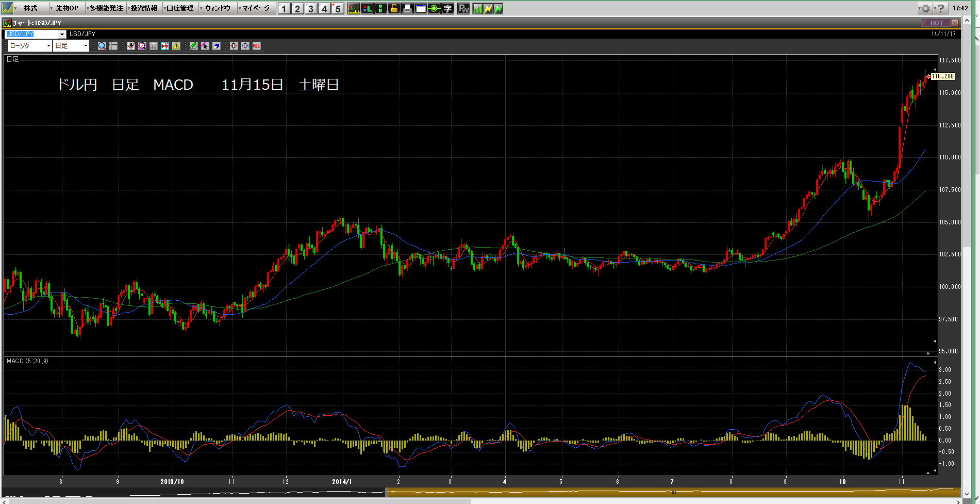Open the question mark help dropdown
Image resolution: width=980 pixels, height=504 pixels.
pyautogui.click(x=940, y=8)
